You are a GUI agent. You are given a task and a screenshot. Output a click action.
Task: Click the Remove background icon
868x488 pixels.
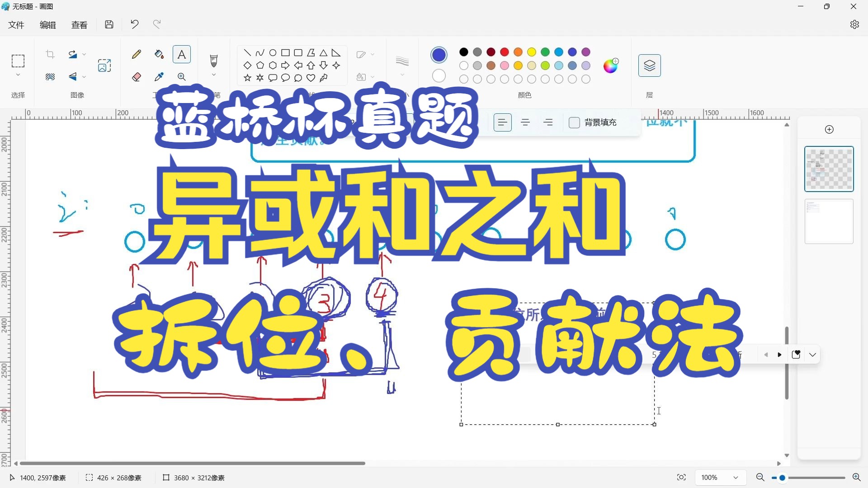coord(50,77)
